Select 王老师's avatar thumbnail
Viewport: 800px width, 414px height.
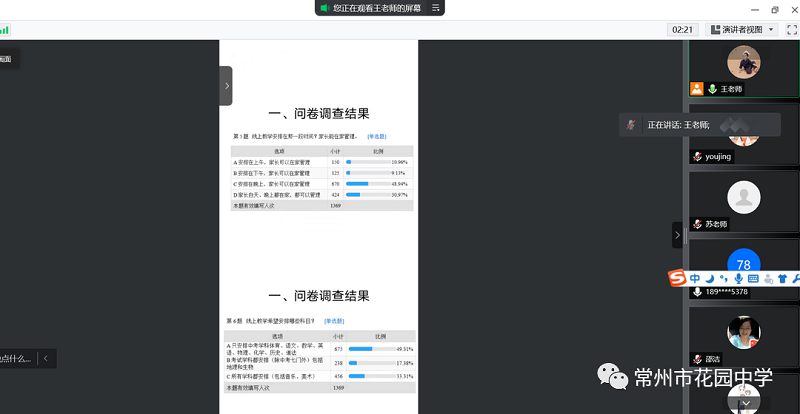pyautogui.click(x=744, y=62)
